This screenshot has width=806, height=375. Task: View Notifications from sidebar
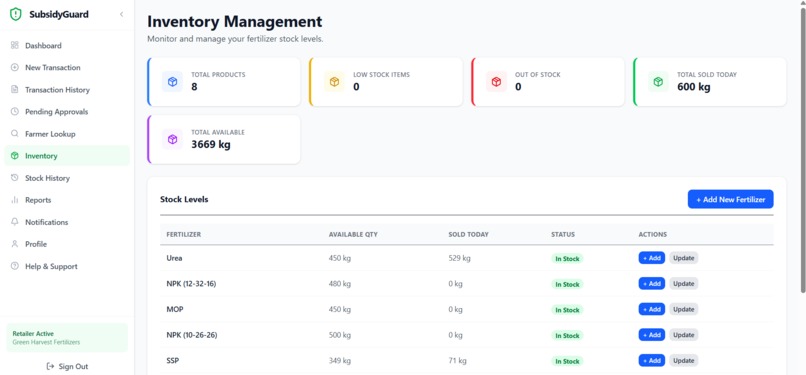67,222
